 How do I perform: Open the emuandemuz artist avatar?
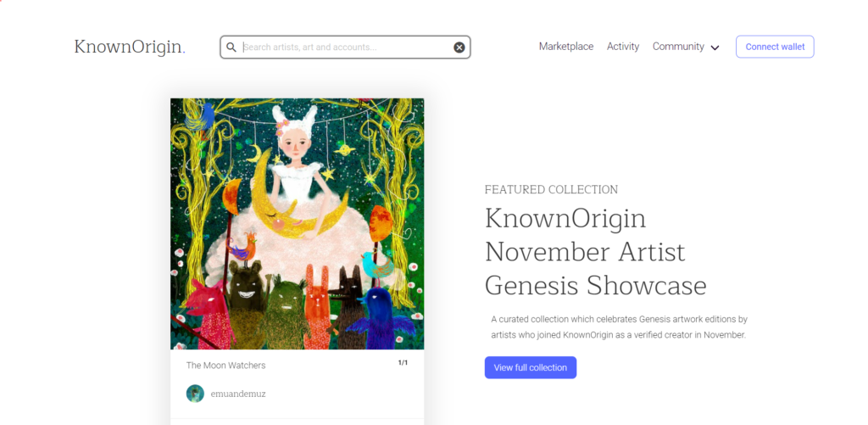coord(195,394)
